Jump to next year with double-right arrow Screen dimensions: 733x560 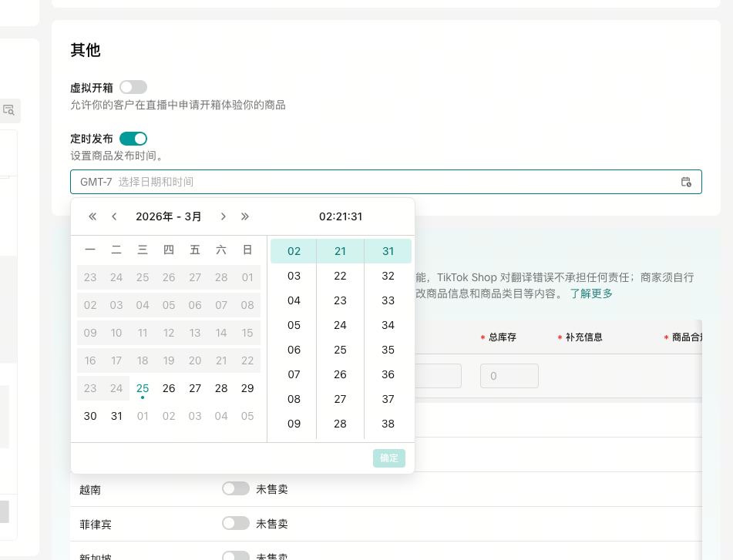[x=245, y=216]
